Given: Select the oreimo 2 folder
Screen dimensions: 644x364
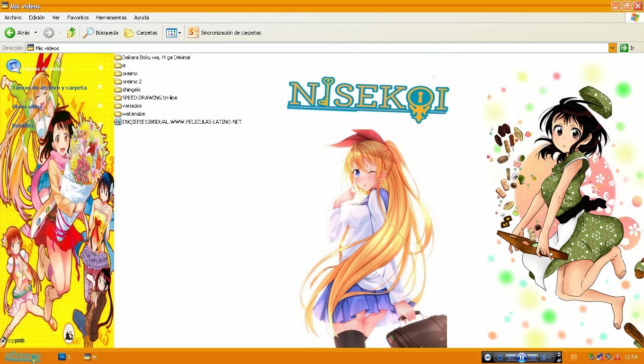Looking at the screenshot, I should (x=128, y=82).
